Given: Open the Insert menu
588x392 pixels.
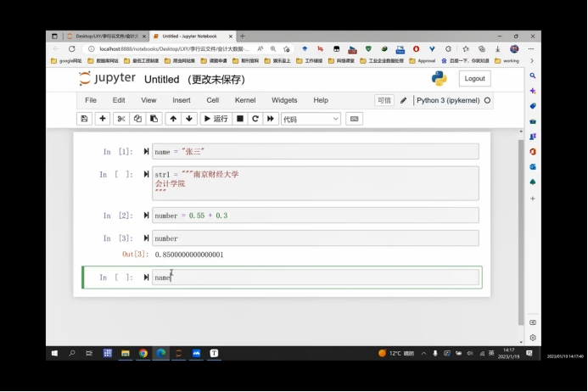Looking at the screenshot, I should (181, 100).
